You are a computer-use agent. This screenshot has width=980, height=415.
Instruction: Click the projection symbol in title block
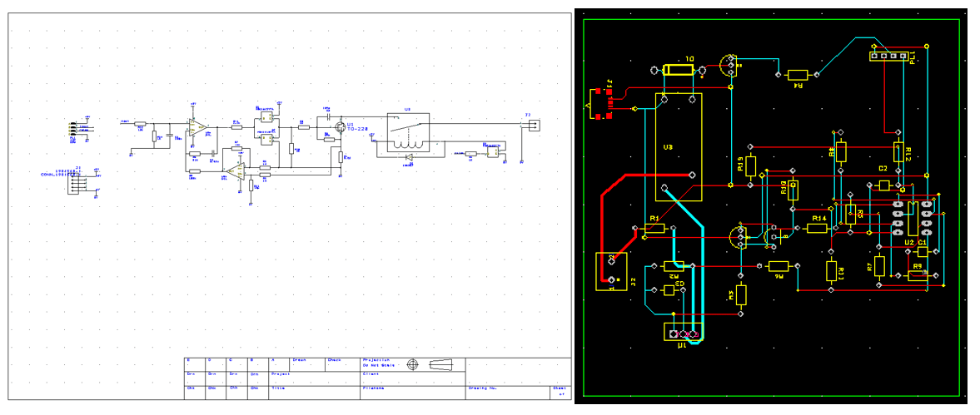click(412, 364)
